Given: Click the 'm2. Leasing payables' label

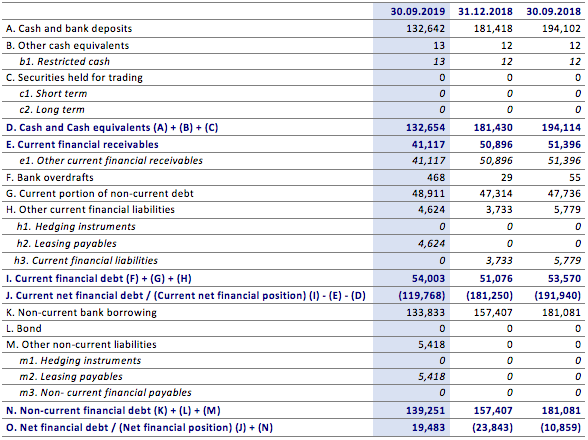Looking at the screenshot, I should pos(71,377).
